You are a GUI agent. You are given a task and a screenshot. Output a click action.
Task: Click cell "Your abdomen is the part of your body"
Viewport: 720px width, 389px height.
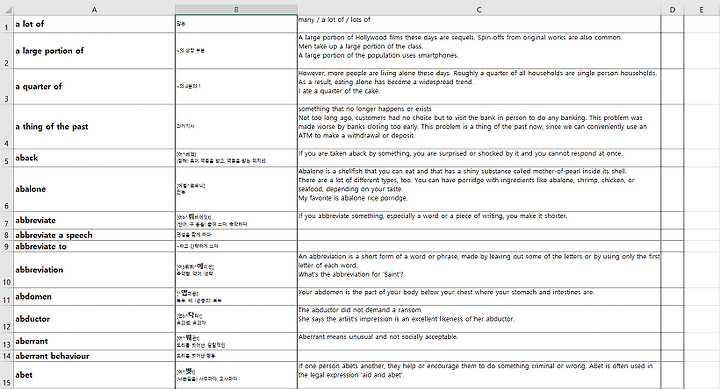[x=479, y=297]
